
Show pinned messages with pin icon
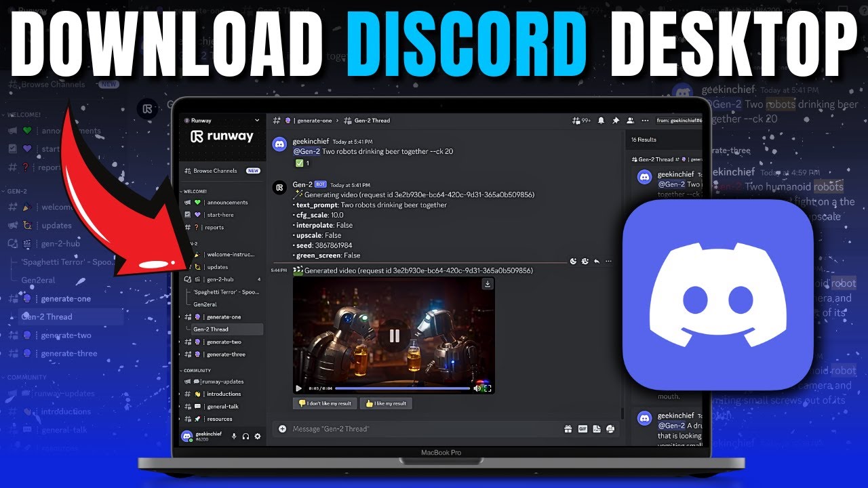coord(616,121)
